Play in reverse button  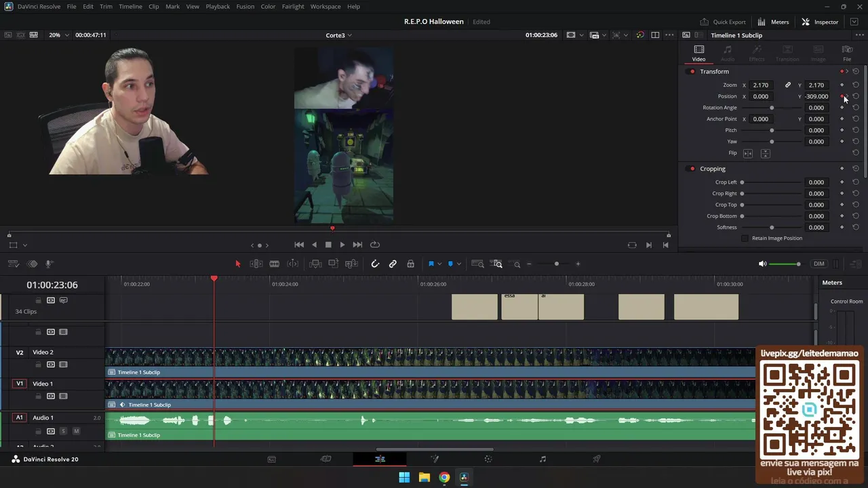pyautogui.click(x=314, y=245)
